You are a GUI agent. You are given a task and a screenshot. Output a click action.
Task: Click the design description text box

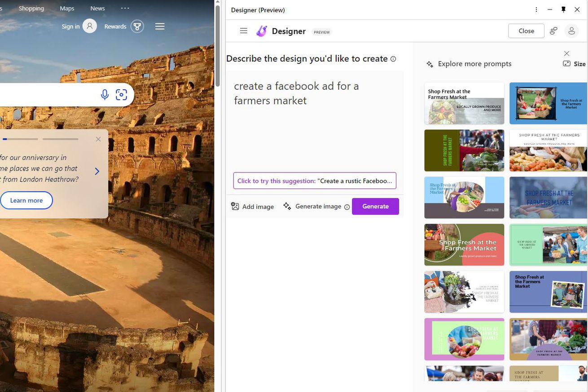coord(314,121)
